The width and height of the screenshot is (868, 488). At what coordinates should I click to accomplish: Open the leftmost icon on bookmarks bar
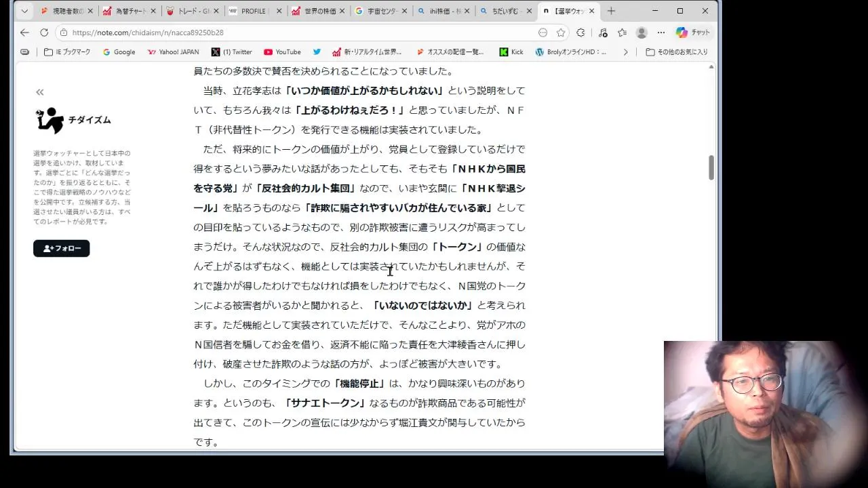25,52
